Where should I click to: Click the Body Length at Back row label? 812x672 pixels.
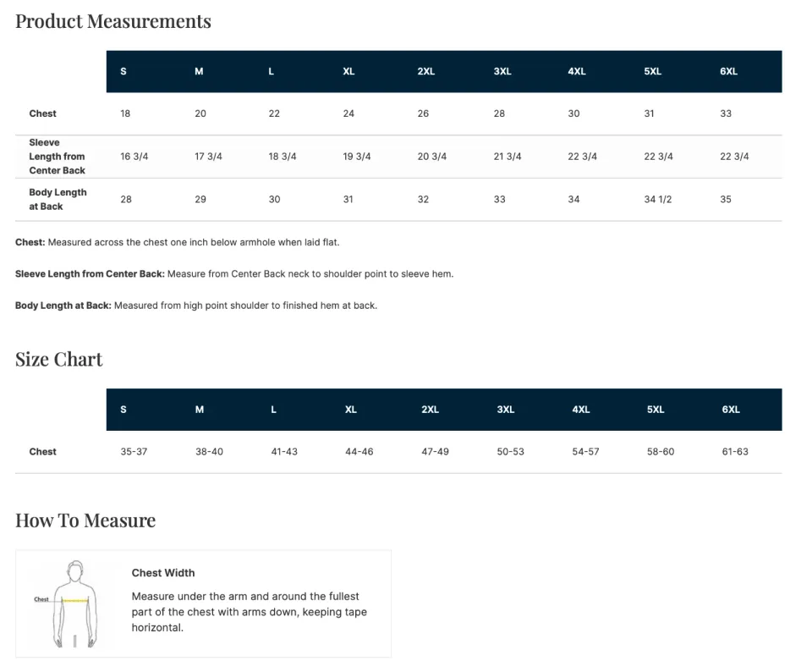58,199
